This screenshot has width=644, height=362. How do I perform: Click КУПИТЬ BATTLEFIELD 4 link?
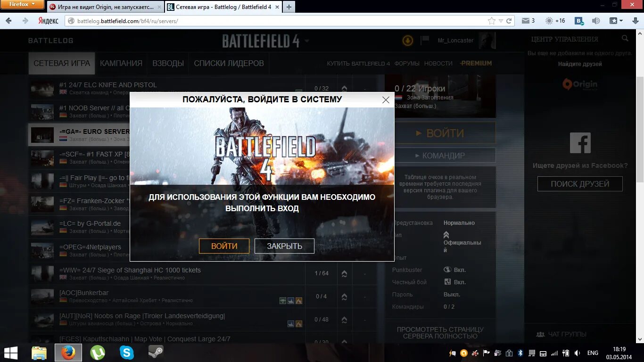coord(358,64)
